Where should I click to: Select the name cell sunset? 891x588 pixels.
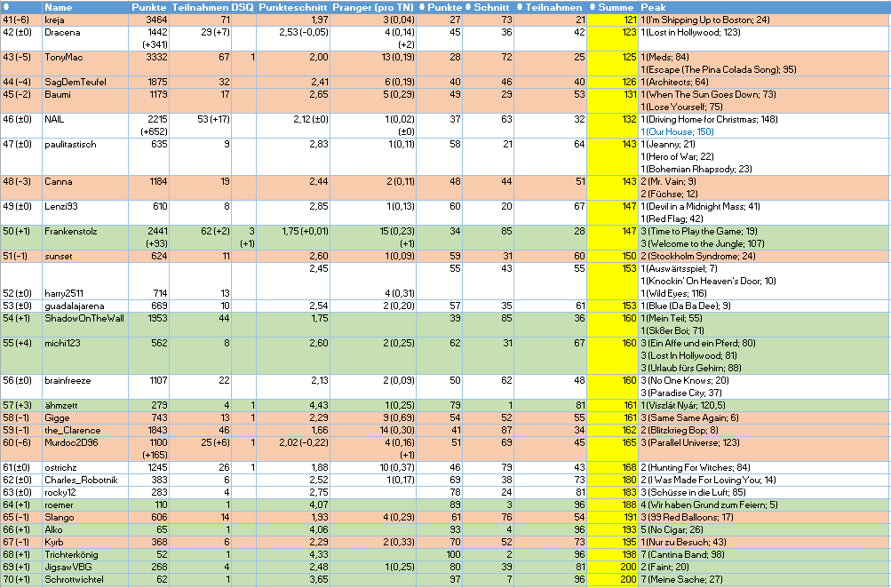pos(85,256)
